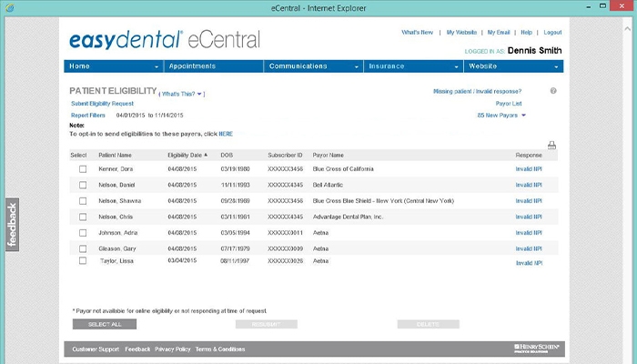Viewport: 637px width, 364px height.
Task: Open Invalid NPI response for Taylor, Lissa
Action: pyautogui.click(x=529, y=263)
